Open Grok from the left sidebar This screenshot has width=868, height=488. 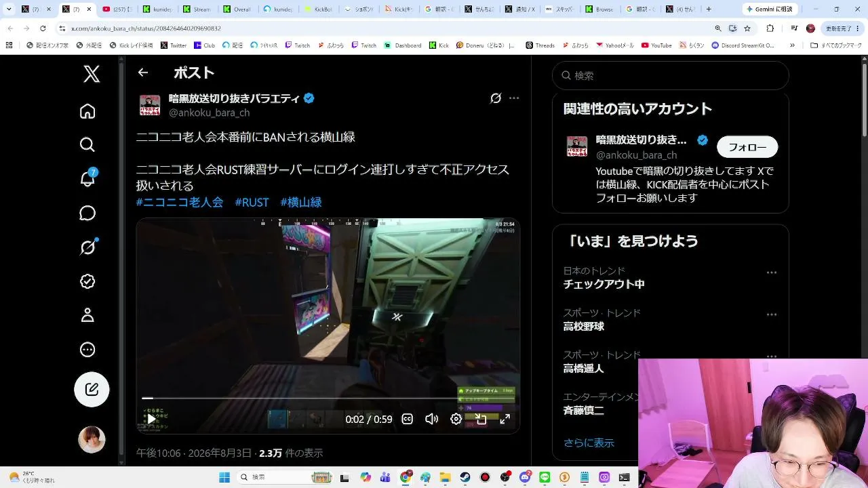pyautogui.click(x=87, y=247)
